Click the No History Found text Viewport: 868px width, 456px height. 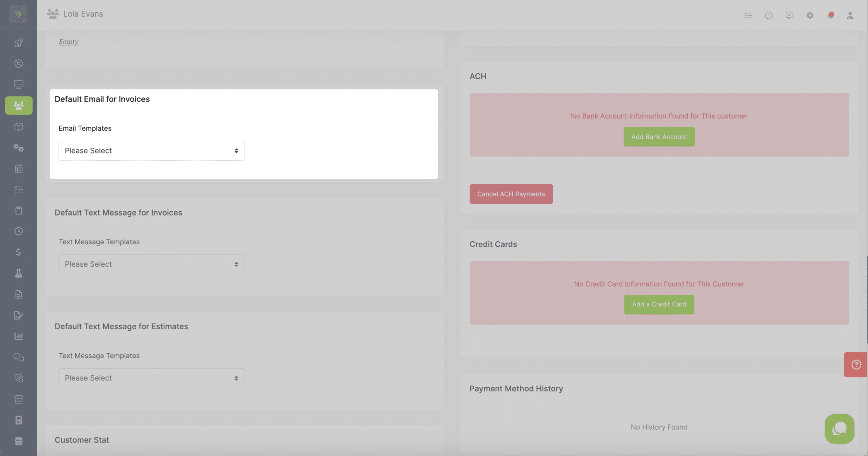659,427
